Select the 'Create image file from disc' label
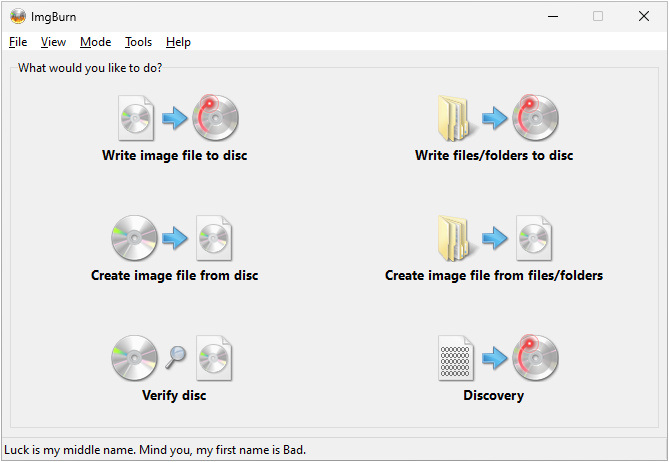669x462 pixels. [175, 276]
